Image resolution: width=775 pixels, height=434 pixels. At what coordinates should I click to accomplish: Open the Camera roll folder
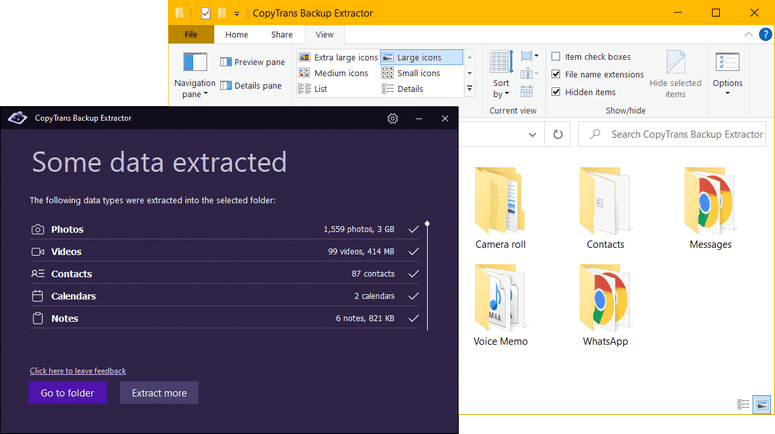pos(500,209)
